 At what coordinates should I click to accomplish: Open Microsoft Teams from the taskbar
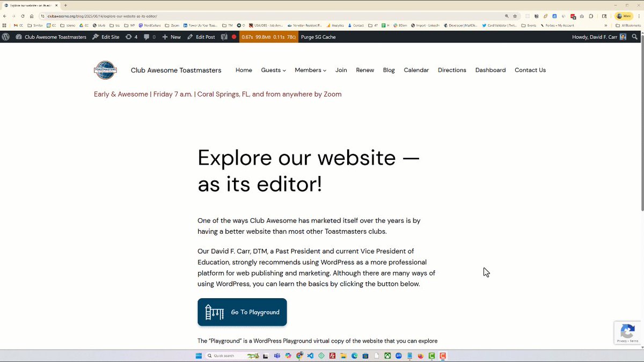[277, 356]
